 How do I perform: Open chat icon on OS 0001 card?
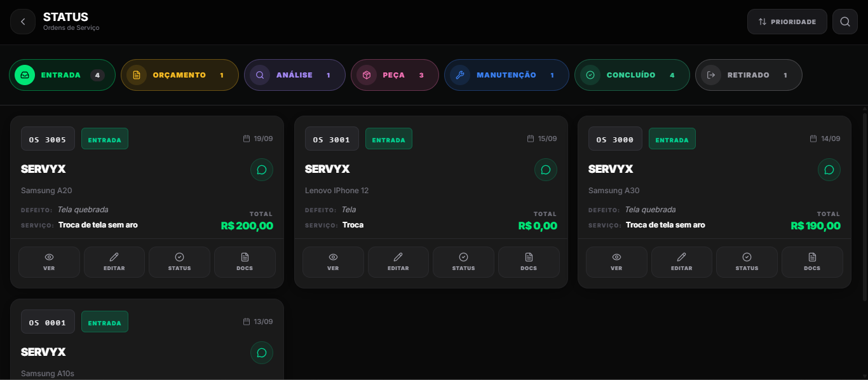(262, 353)
